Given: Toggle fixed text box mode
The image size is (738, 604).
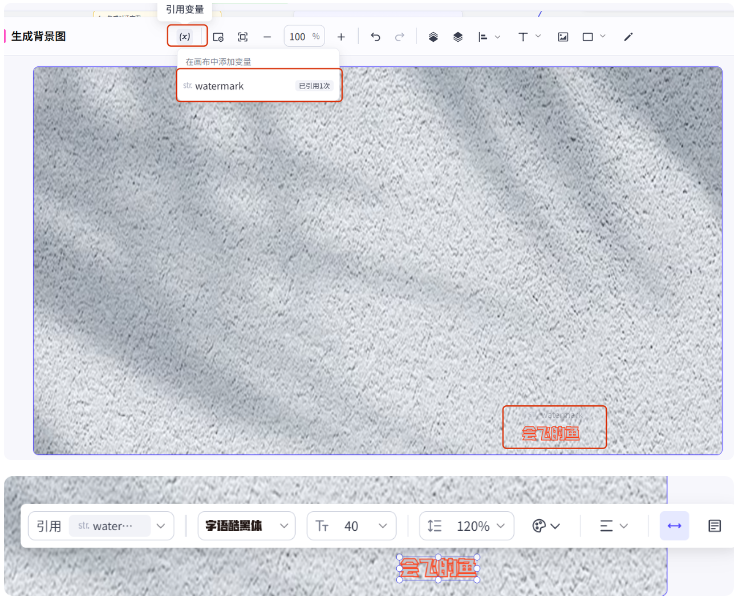Looking at the screenshot, I should coord(714,525).
